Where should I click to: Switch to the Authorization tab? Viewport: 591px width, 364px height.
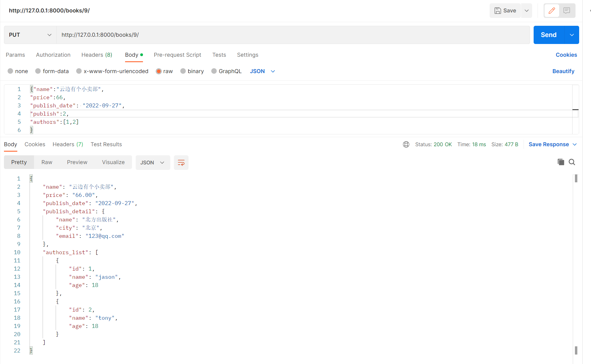(x=53, y=55)
